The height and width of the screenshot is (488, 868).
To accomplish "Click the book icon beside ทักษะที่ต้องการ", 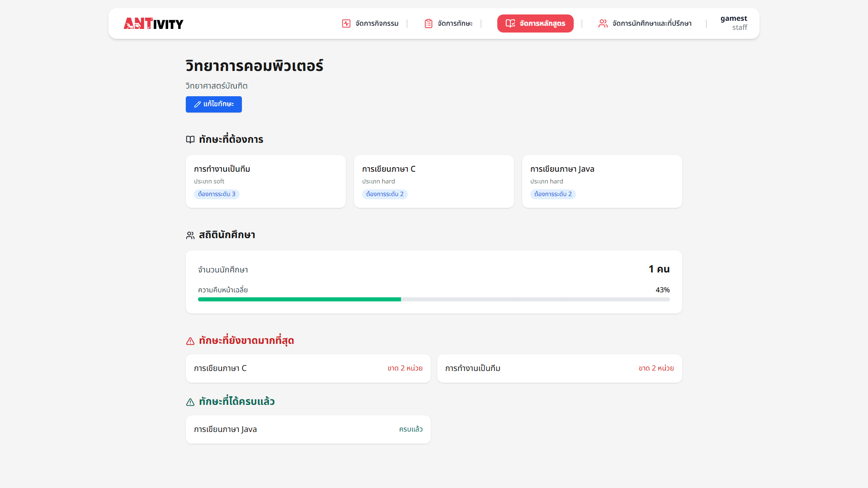I will [190, 140].
